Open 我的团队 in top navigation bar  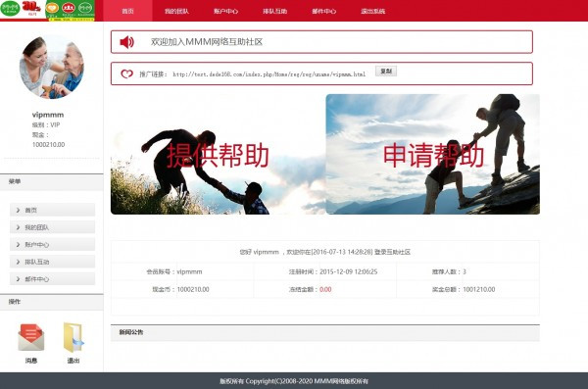pos(176,11)
